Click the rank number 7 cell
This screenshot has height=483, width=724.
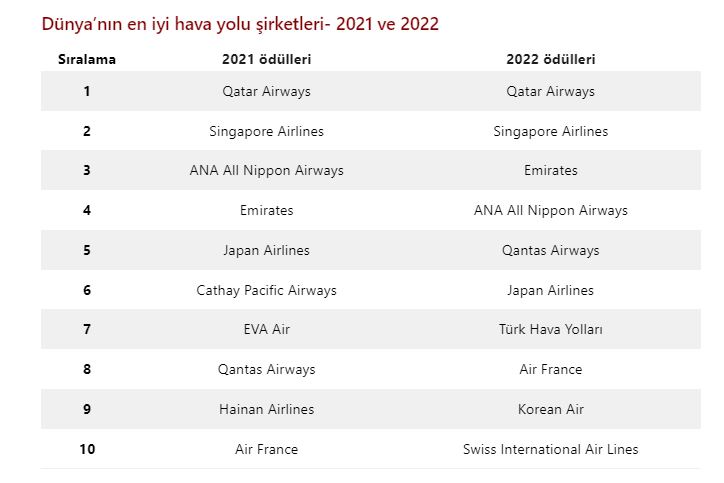[87, 329]
